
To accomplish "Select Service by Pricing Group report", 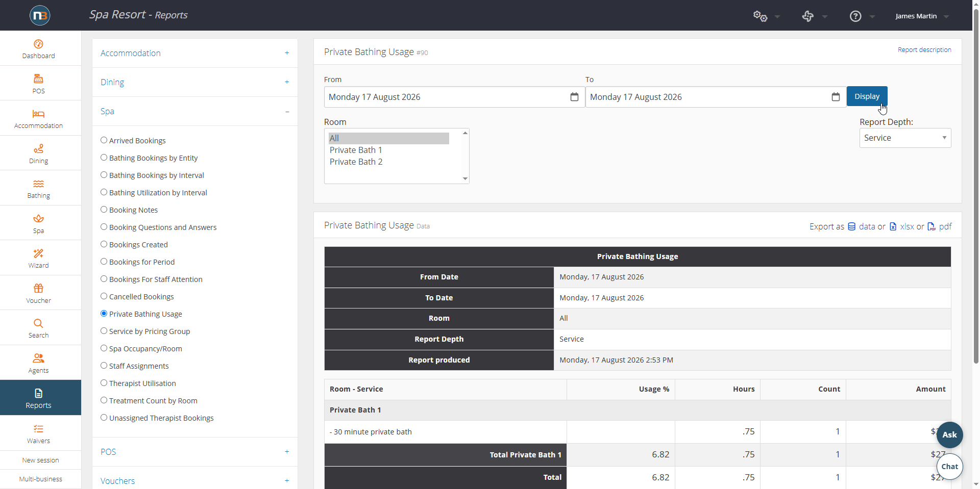I will tap(104, 331).
